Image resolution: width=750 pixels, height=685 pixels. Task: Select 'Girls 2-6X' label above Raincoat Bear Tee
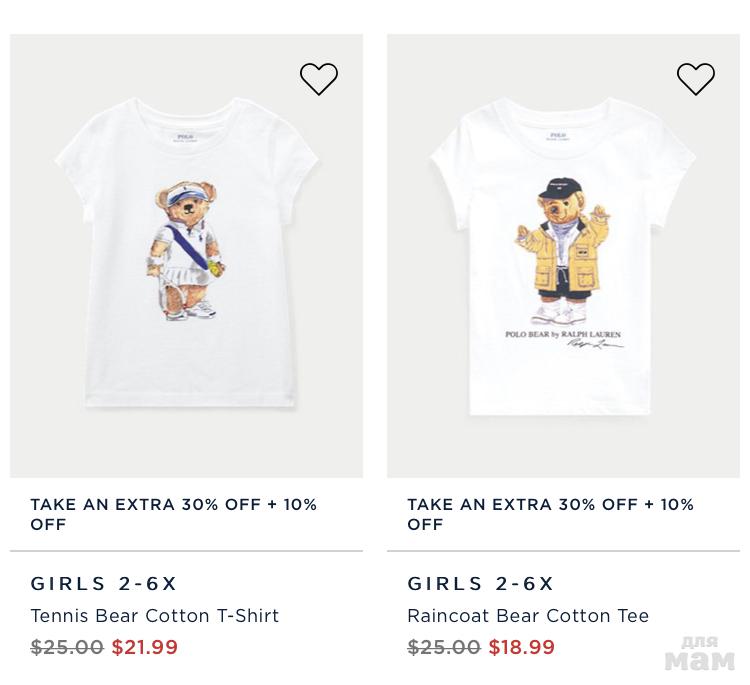[x=481, y=584]
